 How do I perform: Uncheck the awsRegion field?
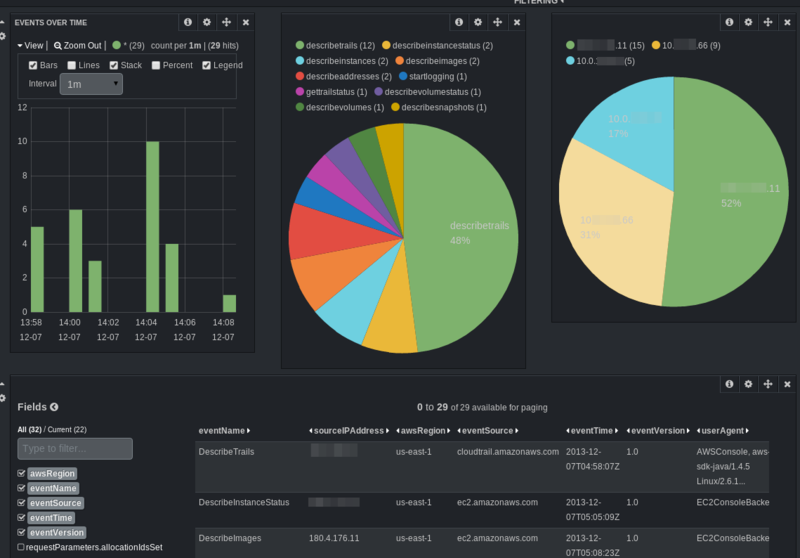point(21,473)
